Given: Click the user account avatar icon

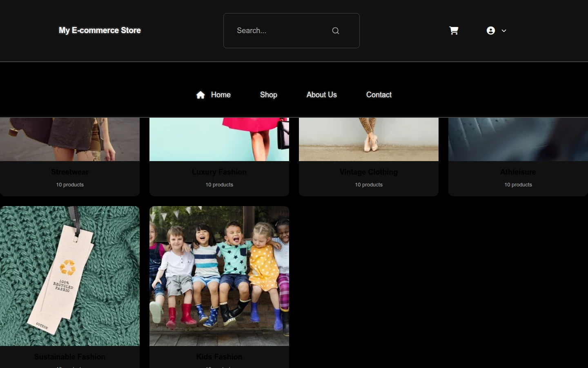Looking at the screenshot, I should point(491,31).
